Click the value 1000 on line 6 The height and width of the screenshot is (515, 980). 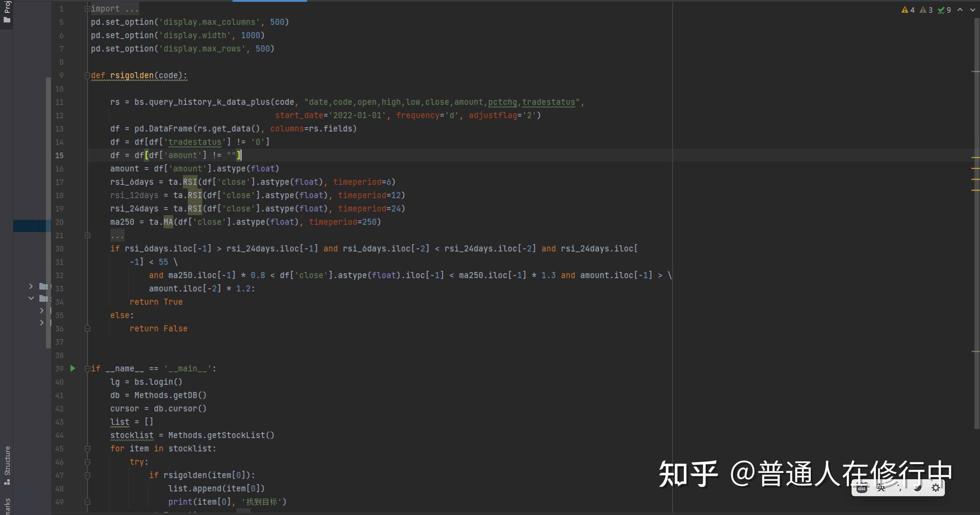click(250, 35)
